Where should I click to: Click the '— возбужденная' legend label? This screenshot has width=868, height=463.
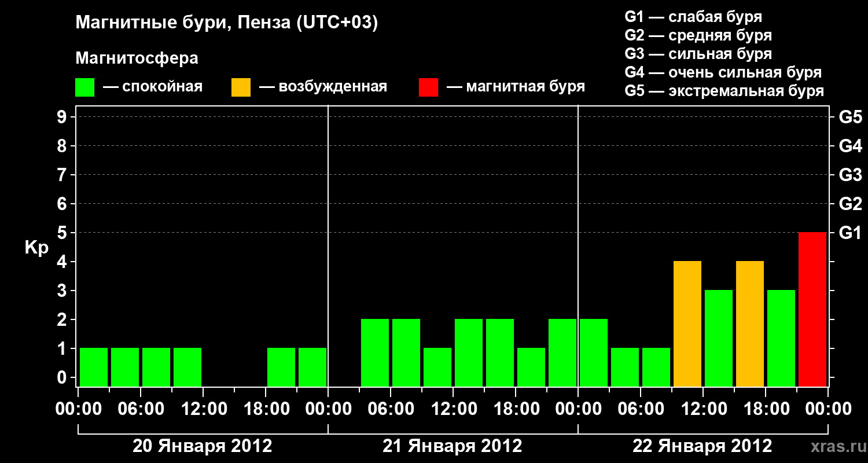coord(323,87)
